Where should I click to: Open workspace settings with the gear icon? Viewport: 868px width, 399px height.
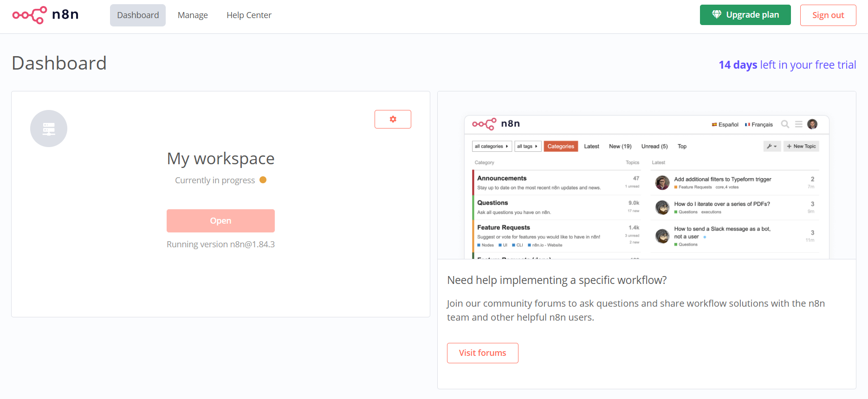click(x=393, y=119)
